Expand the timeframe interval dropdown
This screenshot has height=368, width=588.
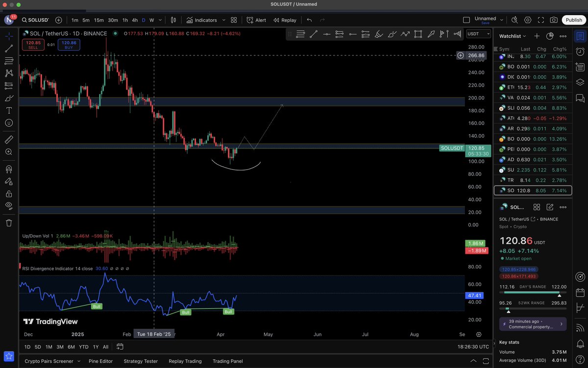[160, 20]
